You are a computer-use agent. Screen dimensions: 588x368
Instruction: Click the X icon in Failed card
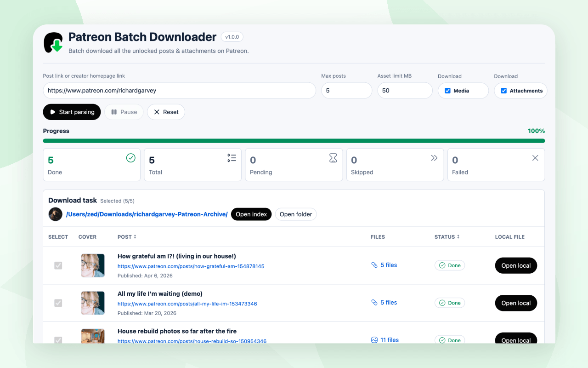tap(535, 158)
